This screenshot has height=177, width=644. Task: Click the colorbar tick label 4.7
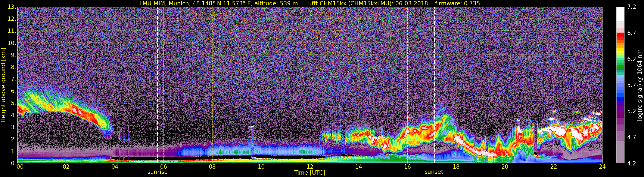(632, 137)
